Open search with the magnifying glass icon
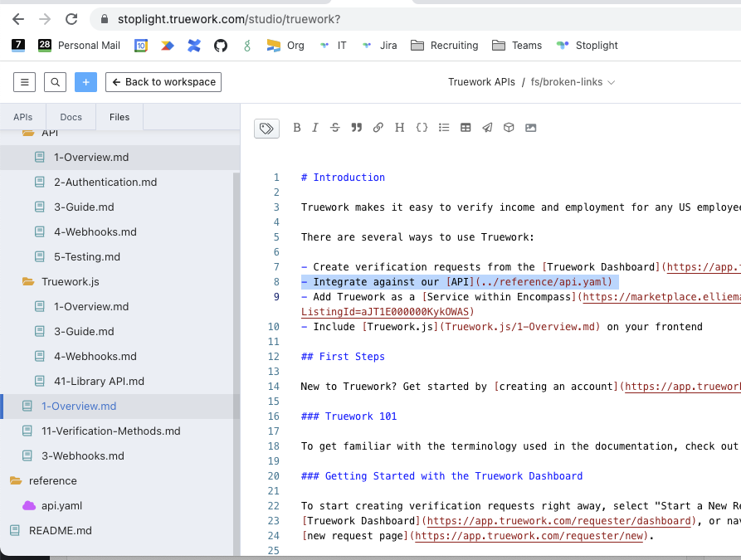This screenshot has height=560, width=741. [55, 82]
